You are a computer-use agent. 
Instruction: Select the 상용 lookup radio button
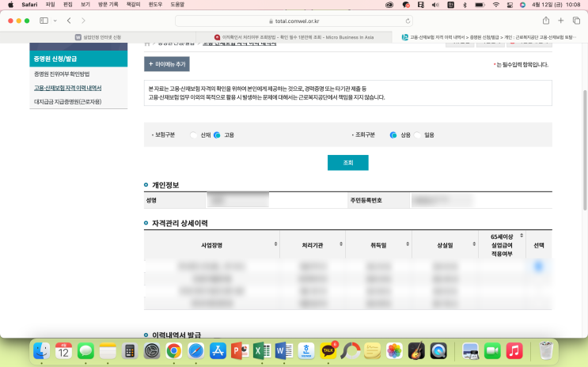[393, 135]
